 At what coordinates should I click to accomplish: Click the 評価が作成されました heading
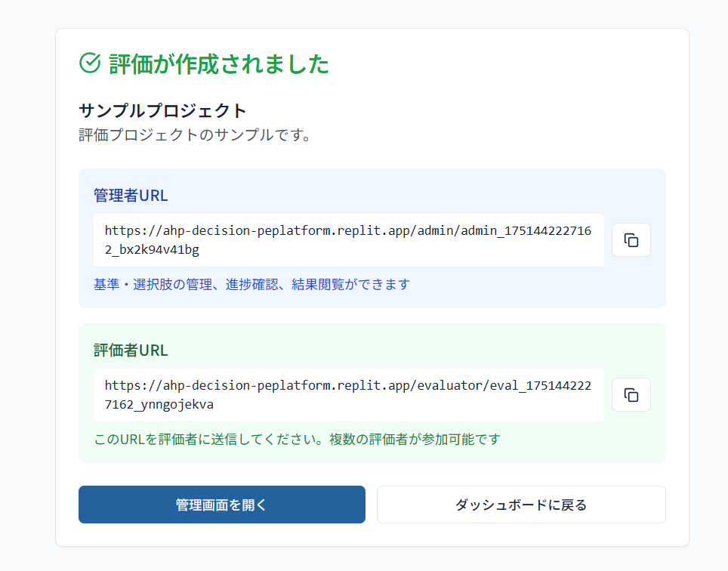(219, 64)
